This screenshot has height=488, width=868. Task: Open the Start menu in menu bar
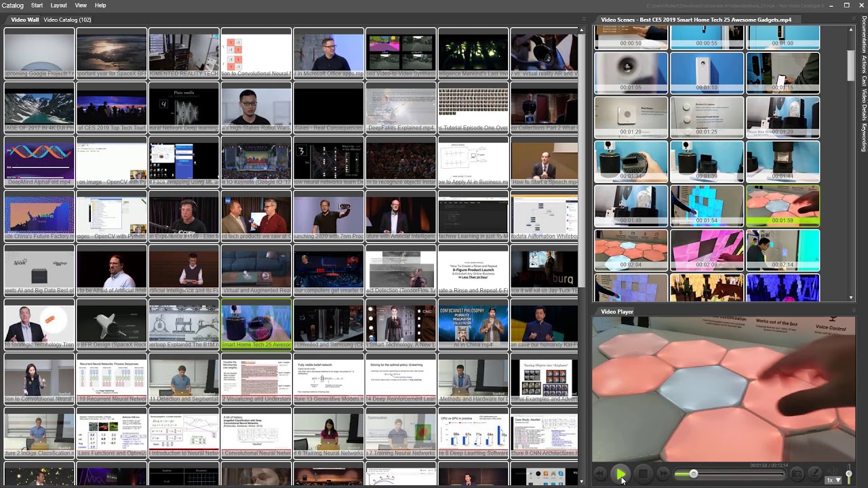click(37, 5)
